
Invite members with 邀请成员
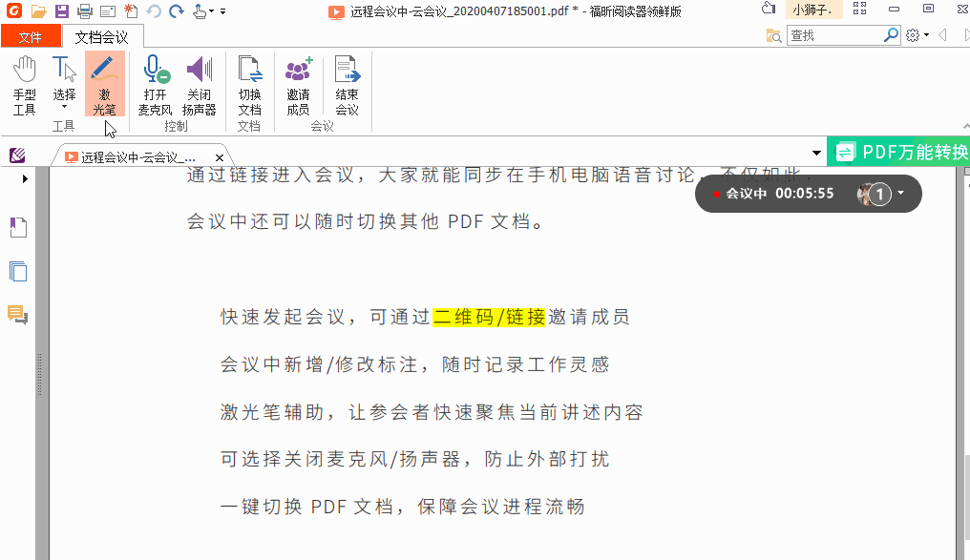coord(299,84)
